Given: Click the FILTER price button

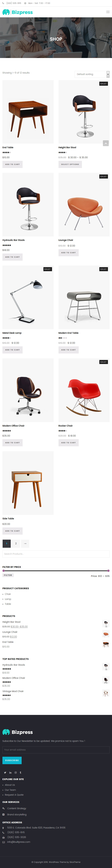Looking at the screenshot, I should pos(8,575).
